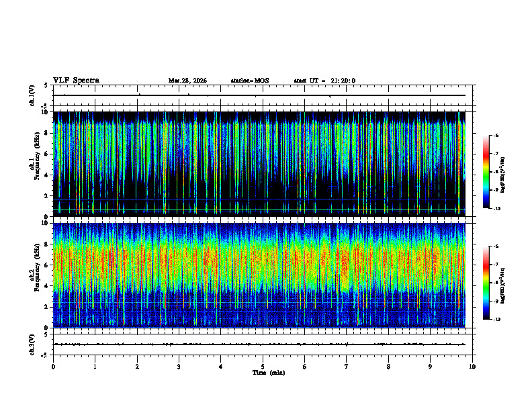
Task: Click the ch.2 frequency tick label "6"
Action: (x=46, y=265)
